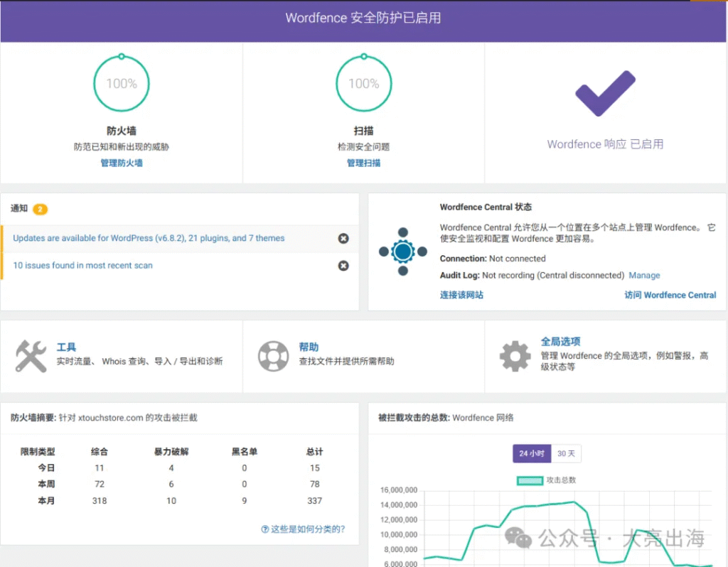Click the Wordfence Central network icon
728x567 pixels.
(403, 252)
